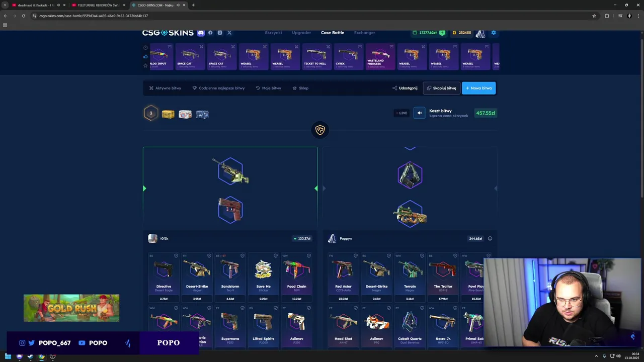Open Skrzynki navigation tab
Image resolution: width=644 pixels, height=362 pixels.
click(273, 33)
